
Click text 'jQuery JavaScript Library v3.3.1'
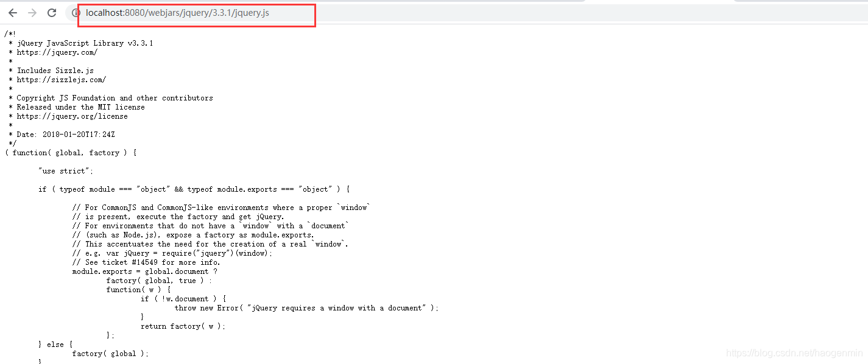coord(85,43)
